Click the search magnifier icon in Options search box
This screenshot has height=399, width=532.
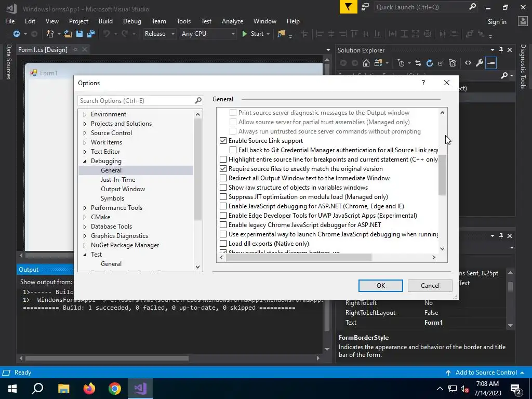pyautogui.click(x=198, y=100)
